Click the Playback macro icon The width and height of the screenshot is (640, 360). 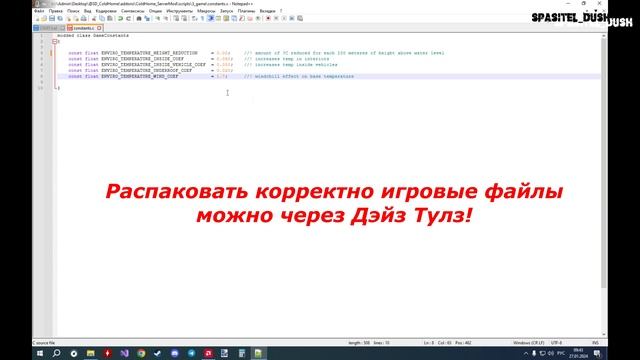284,18
